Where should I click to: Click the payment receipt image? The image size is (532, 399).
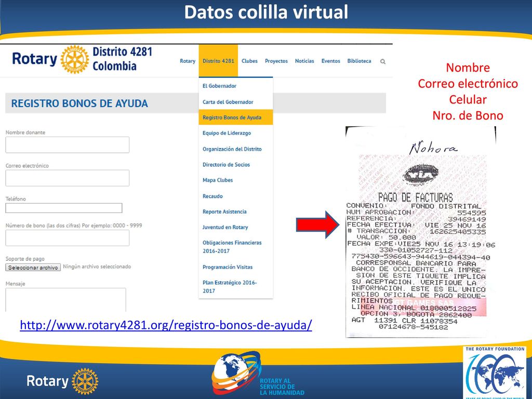pos(421,232)
